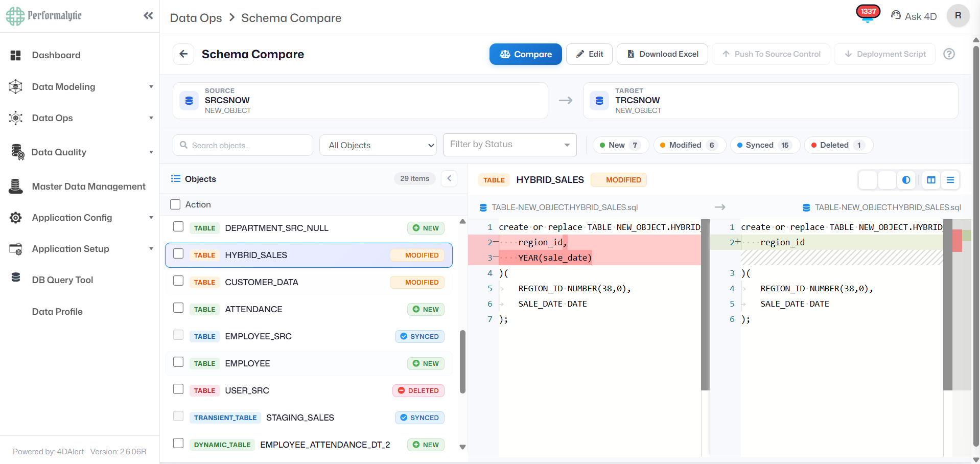The width and height of the screenshot is (980, 464).
Task: Filter by New status chip
Action: (621, 145)
